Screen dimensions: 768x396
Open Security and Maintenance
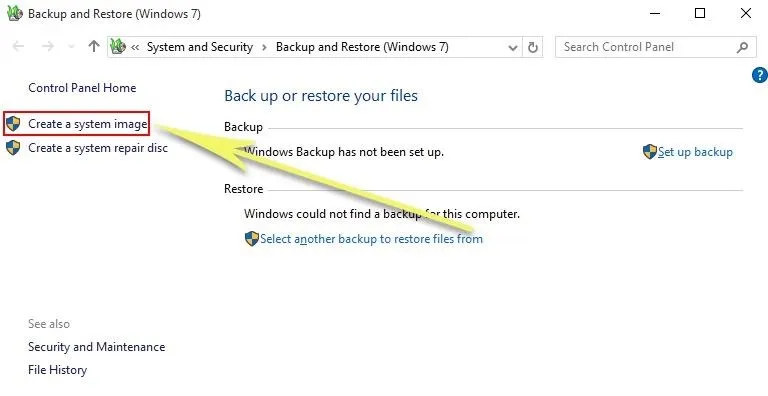[x=96, y=346]
